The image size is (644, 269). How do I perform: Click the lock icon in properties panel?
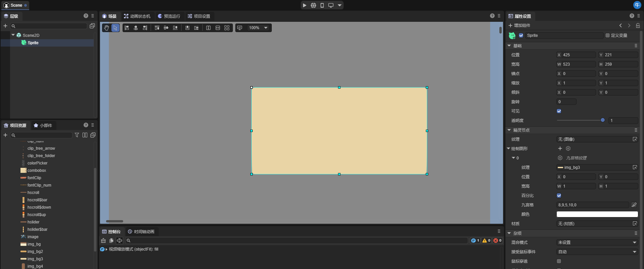coord(638,25)
